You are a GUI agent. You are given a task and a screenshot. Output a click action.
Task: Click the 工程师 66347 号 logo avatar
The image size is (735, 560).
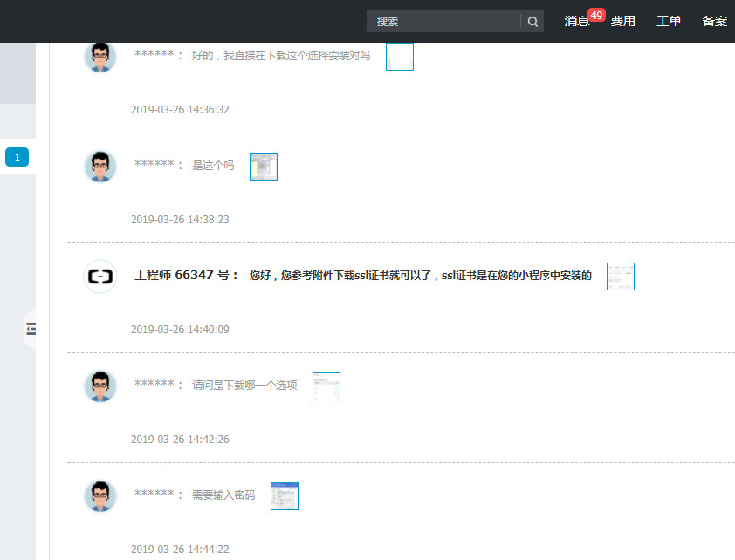point(100,277)
